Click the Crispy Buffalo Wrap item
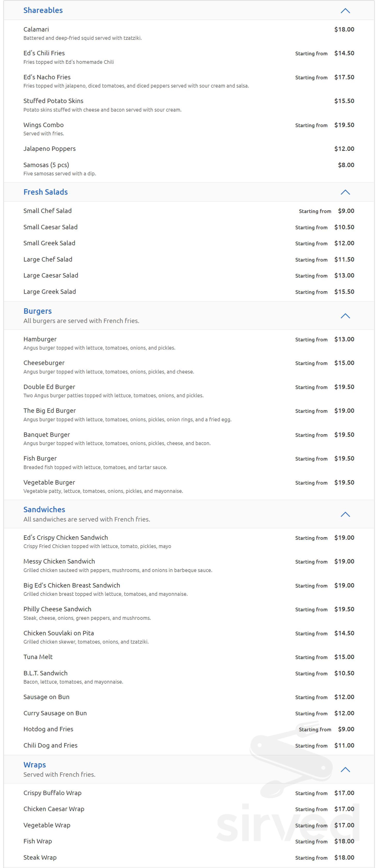This screenshot has width=376, height=868. [x=52, y=793]
